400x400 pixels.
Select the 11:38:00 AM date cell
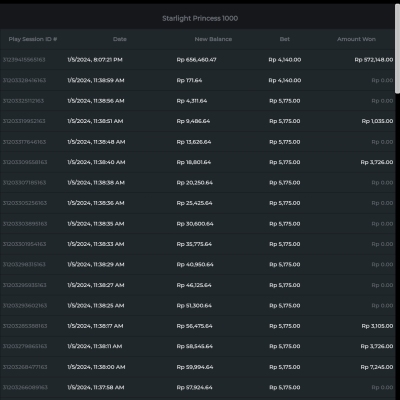[x=96, y=367]
